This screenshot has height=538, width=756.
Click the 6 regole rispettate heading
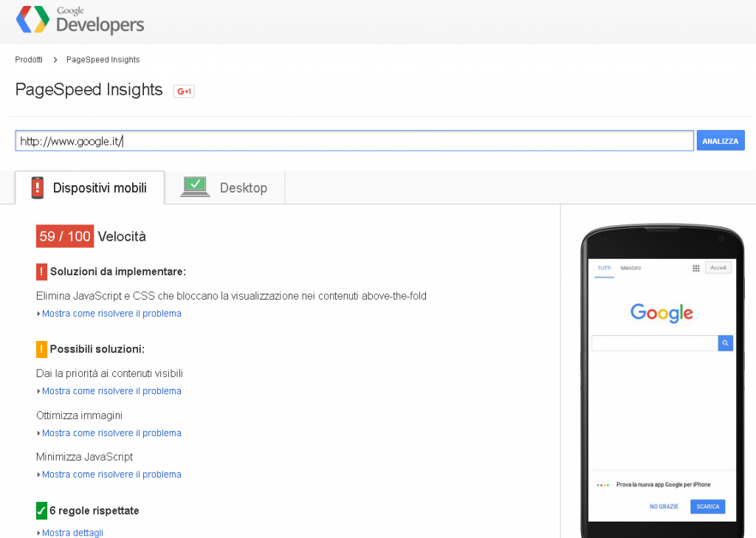click(x=94, y=511)
